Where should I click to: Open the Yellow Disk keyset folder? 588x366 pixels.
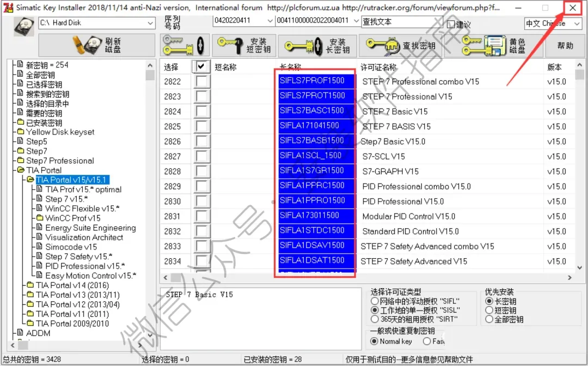(60, 132)
